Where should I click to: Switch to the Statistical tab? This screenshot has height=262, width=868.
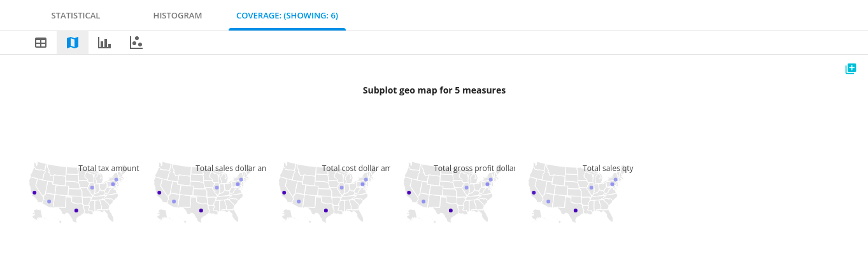(x=76, y=15)
